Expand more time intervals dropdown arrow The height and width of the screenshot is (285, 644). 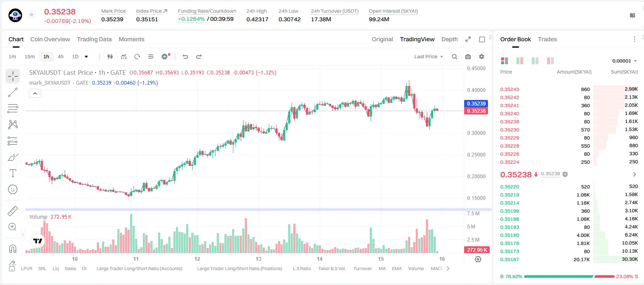(x=86, y=57)
